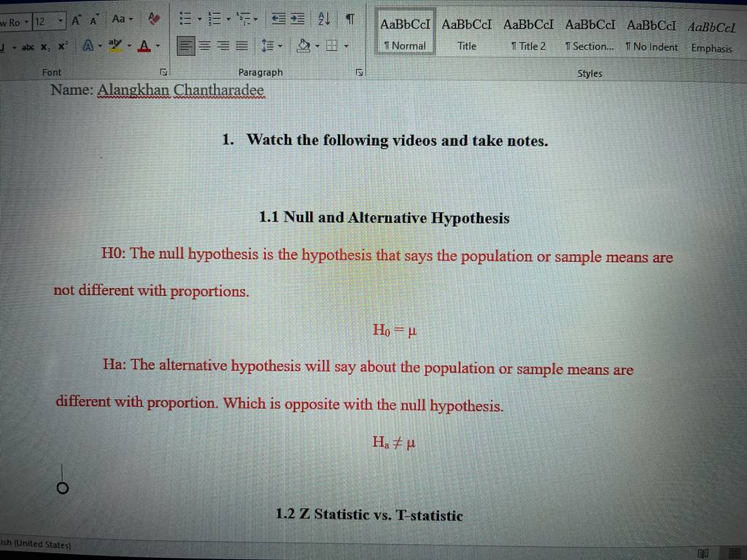This screenshot has height=560, width=747.
Task: Click heading "1.1 Null and Alternative Hypothesis"
Action: 384,217
